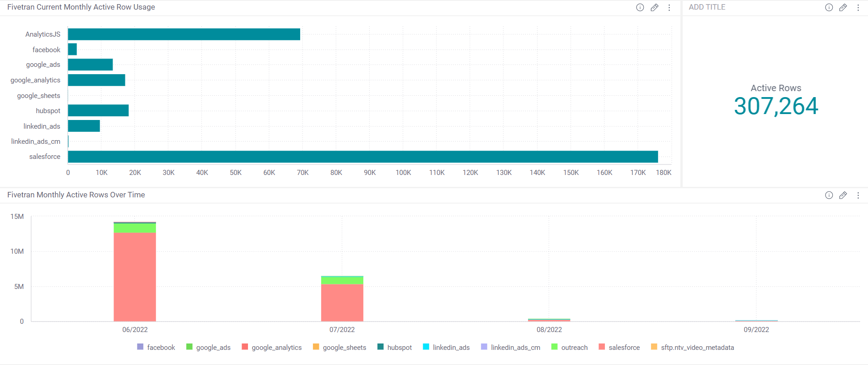
Task: Toggle google_analytics series in legend
Action: click(x=272, y=347)
